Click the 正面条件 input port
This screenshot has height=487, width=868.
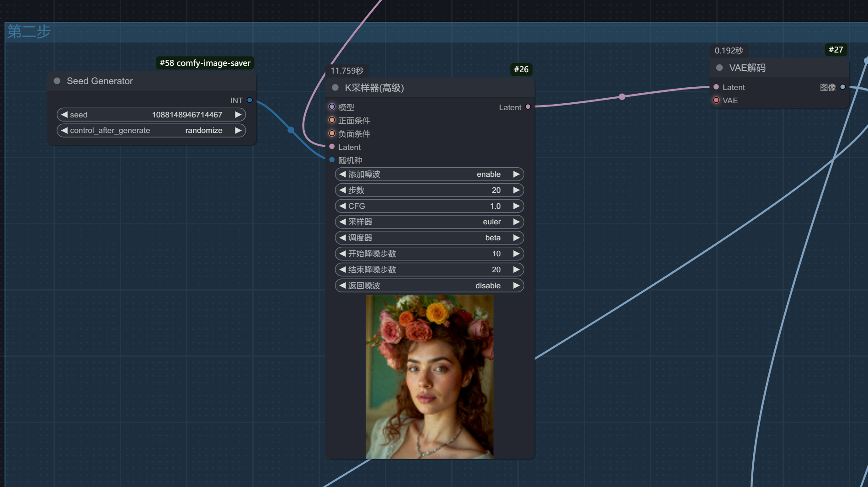coord(332,120)
